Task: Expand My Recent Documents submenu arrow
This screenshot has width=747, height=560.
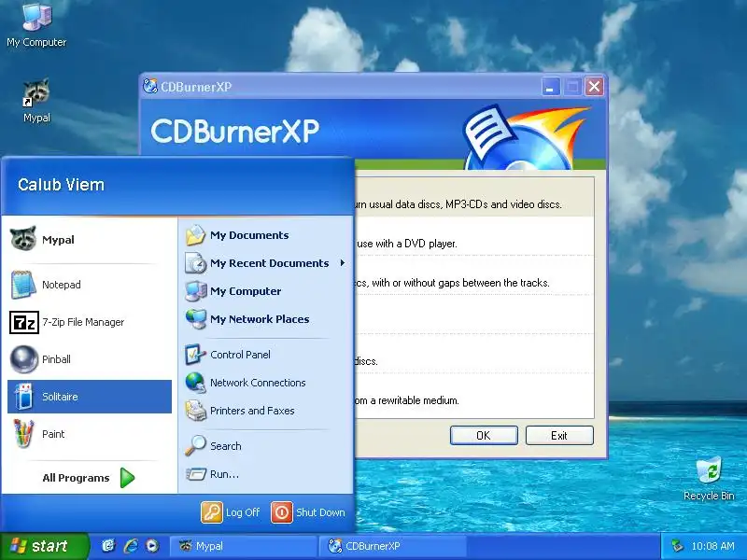Action: pyautogui.click(x=343, y=263)
